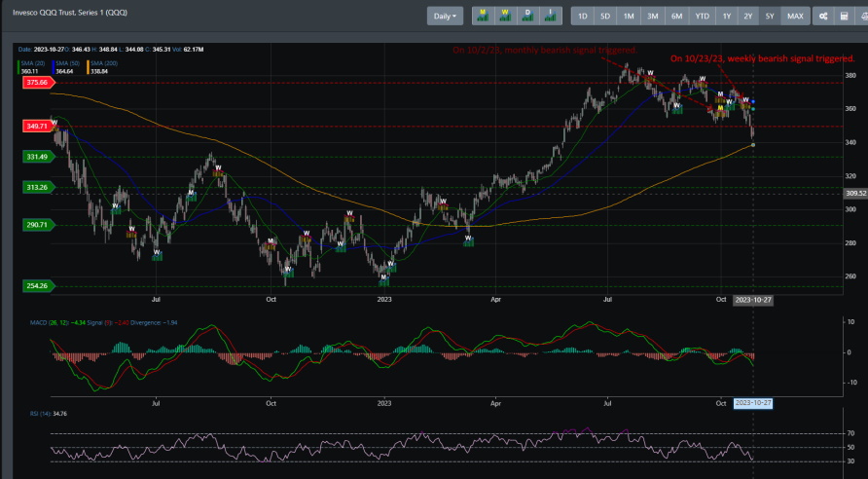Screen dimensions: 868x479
Task: Switch chart range to 3M
Action: point(653,16)
